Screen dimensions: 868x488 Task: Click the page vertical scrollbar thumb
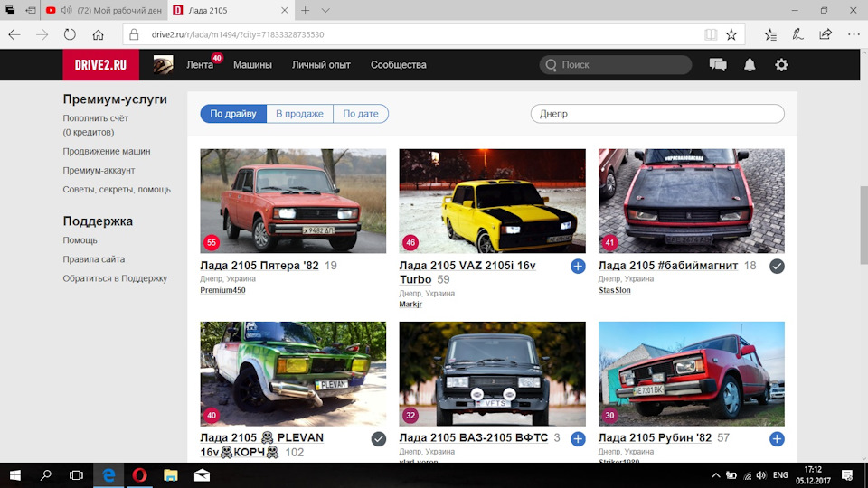(x=863, y=226)
